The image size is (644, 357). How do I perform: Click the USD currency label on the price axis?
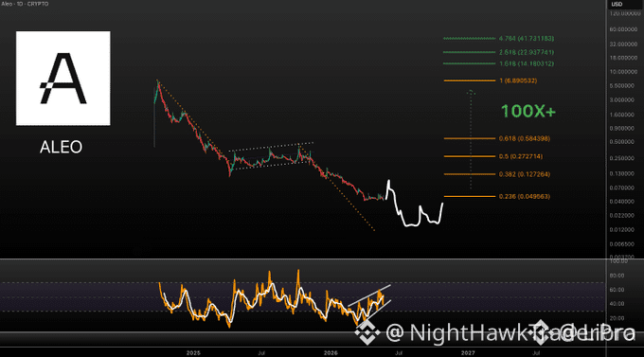(x=617, y=4)
